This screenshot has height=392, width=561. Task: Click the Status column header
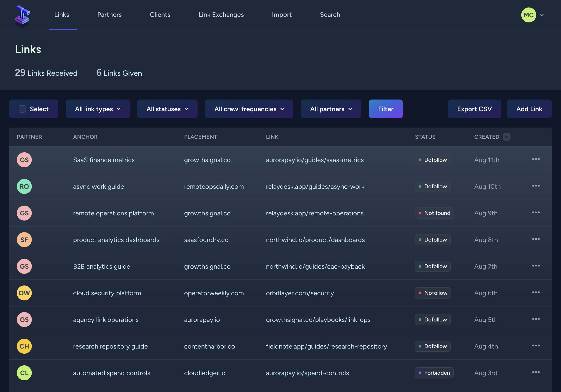(425, 137)
